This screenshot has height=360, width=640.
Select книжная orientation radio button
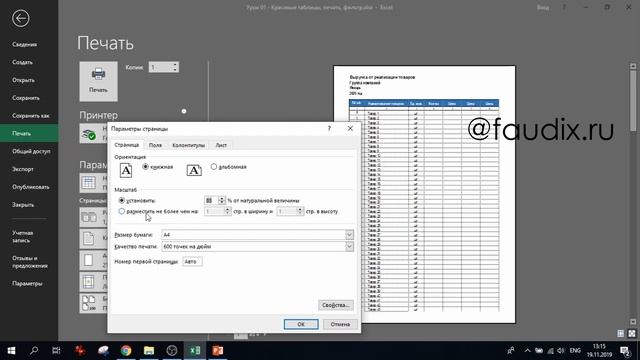coord(146,167)
